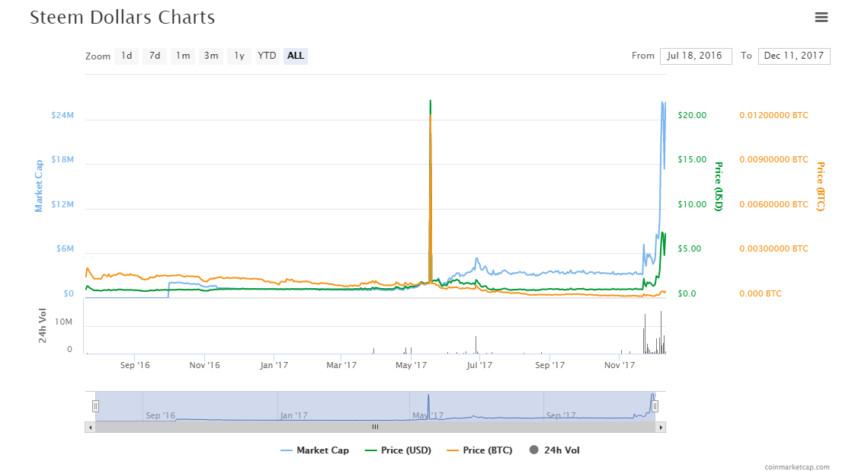Click the vertical Market Cap axis title
The height and width of the screenshot is (471, 868).
click(39, 186)
